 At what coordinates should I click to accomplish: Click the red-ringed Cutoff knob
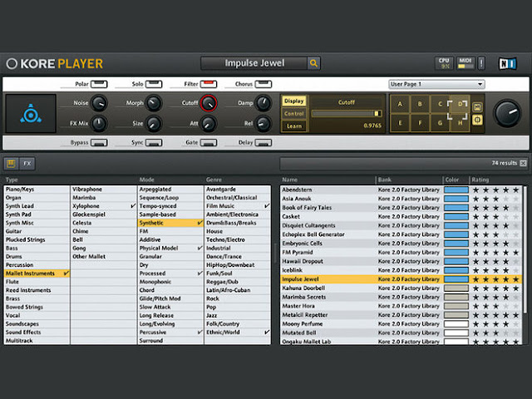click(209, 103)
